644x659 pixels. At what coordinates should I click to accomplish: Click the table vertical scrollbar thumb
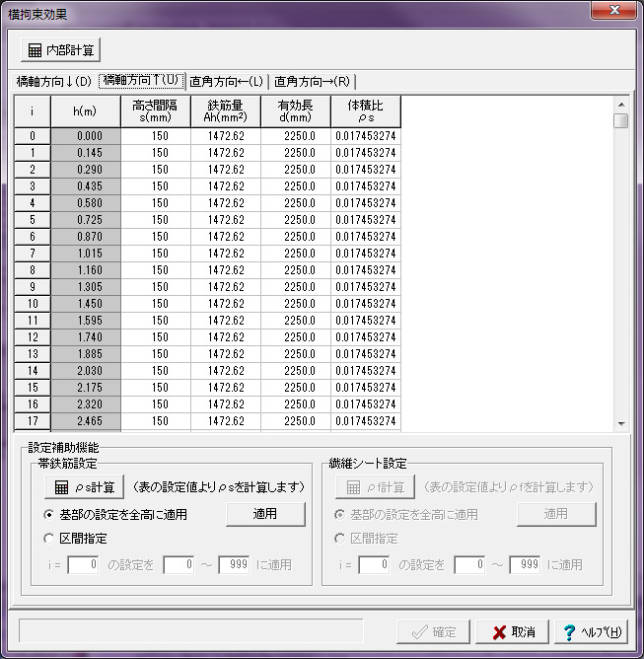coord(621,120)
